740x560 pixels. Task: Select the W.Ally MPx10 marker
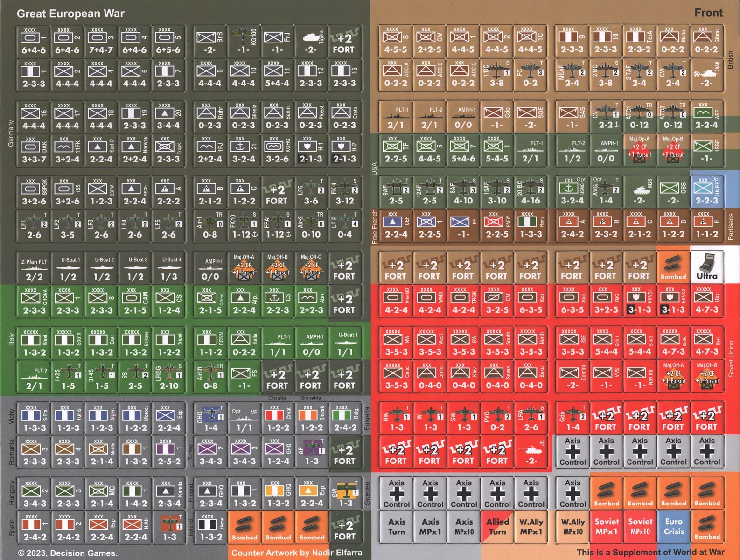coord(572,526)
